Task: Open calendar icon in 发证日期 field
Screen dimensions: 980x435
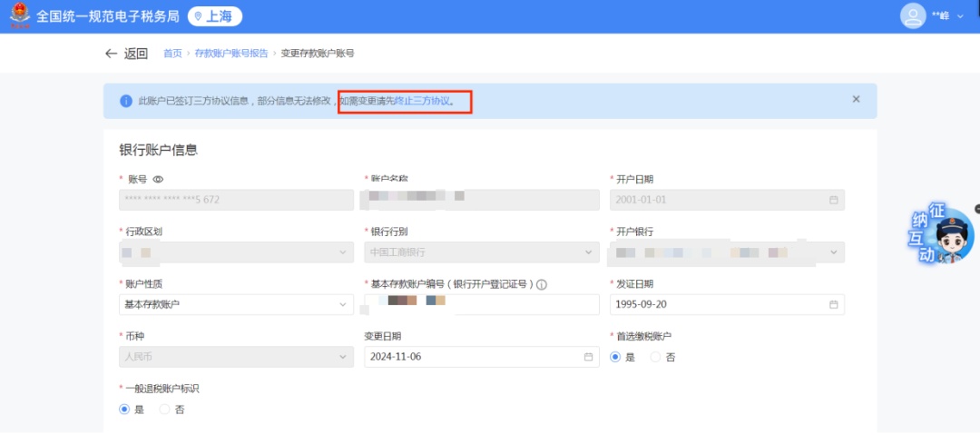Action: point(833,304)
